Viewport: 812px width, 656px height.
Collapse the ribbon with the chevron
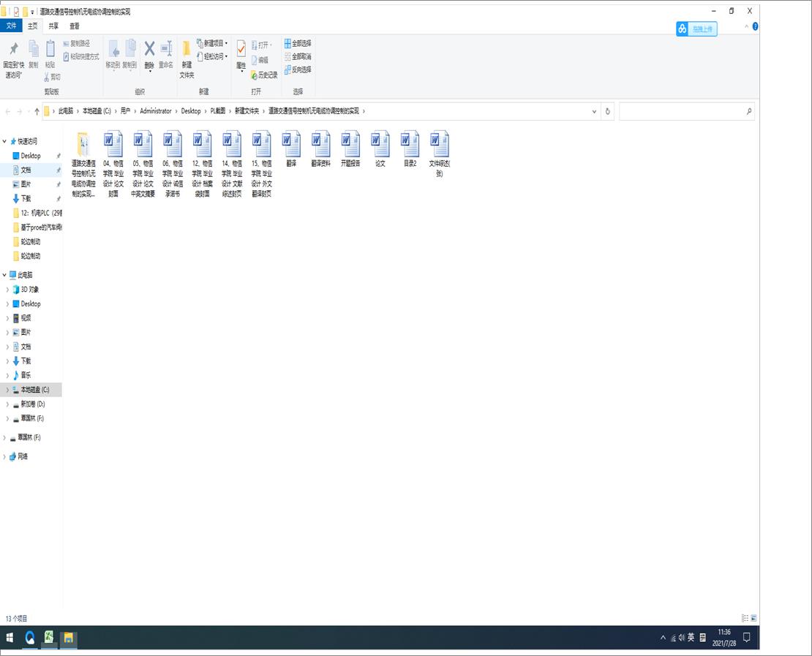tap(746, 26)
